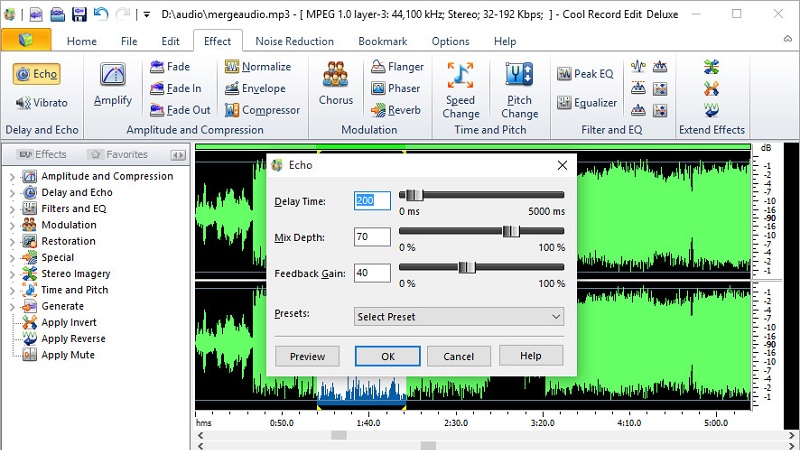Screen dimensions: 800x450
Task: Open the Flanger effect
Action: tap(397, 66)
